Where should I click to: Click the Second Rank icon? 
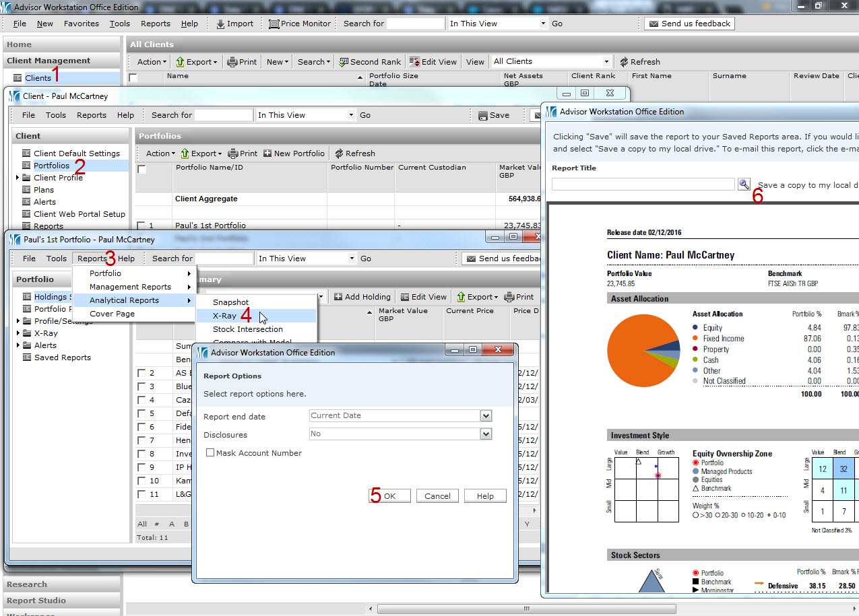point(344,62)
